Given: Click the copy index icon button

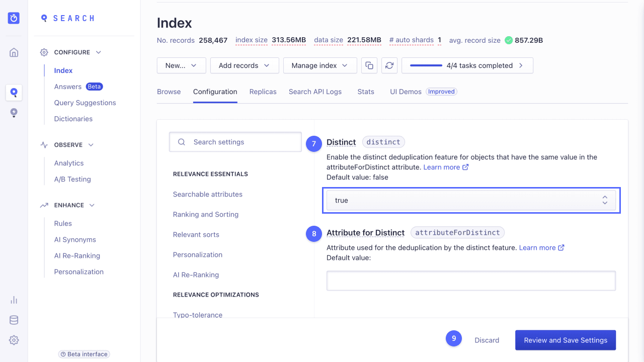Looking at the screenshot, I should (x=369, y=65).
